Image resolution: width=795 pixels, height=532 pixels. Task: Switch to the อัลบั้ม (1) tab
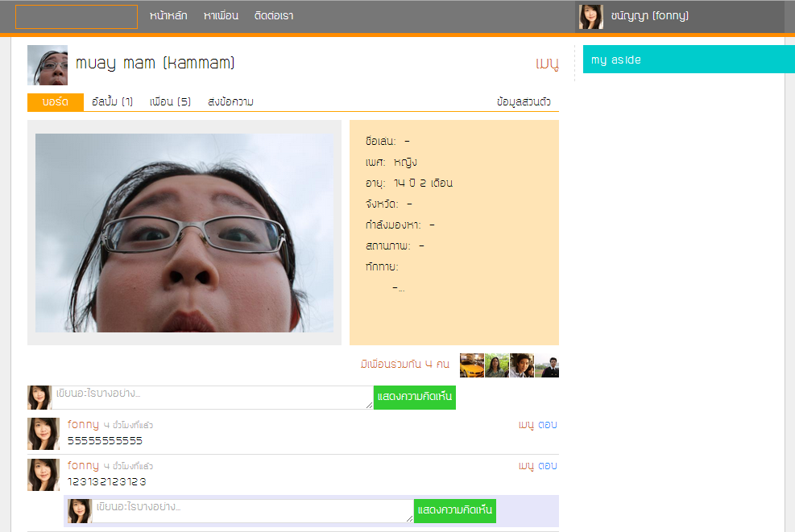point(112,102)
